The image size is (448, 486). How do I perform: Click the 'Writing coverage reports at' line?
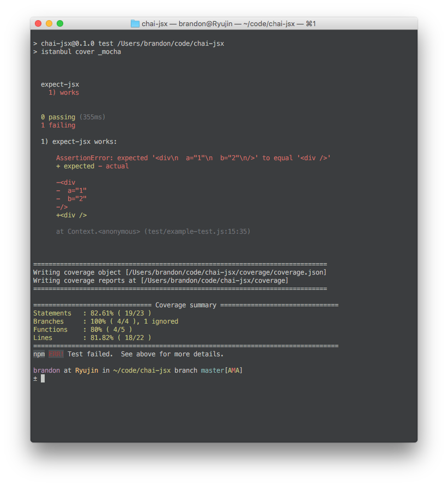tap(161, 281)
